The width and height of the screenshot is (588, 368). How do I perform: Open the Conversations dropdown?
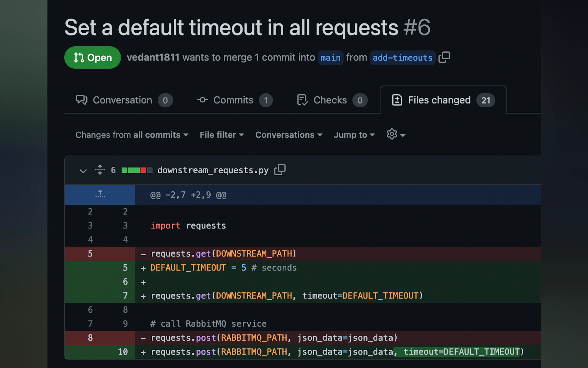pyautogui.click(x=288, y=135)
